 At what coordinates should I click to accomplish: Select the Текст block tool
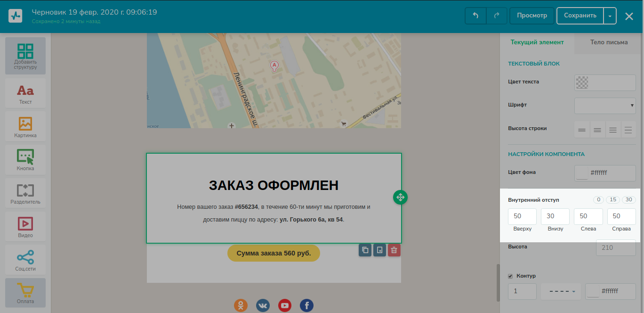(25, 93)
